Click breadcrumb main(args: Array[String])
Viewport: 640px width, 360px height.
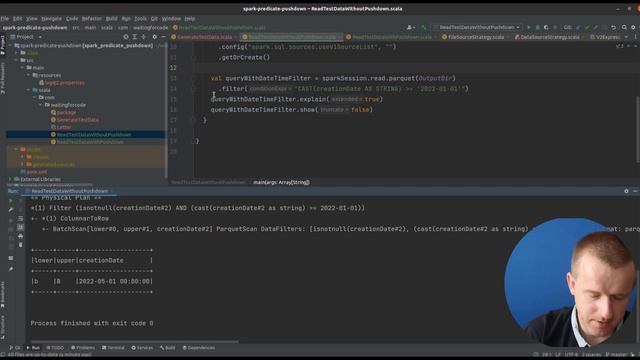281,182
